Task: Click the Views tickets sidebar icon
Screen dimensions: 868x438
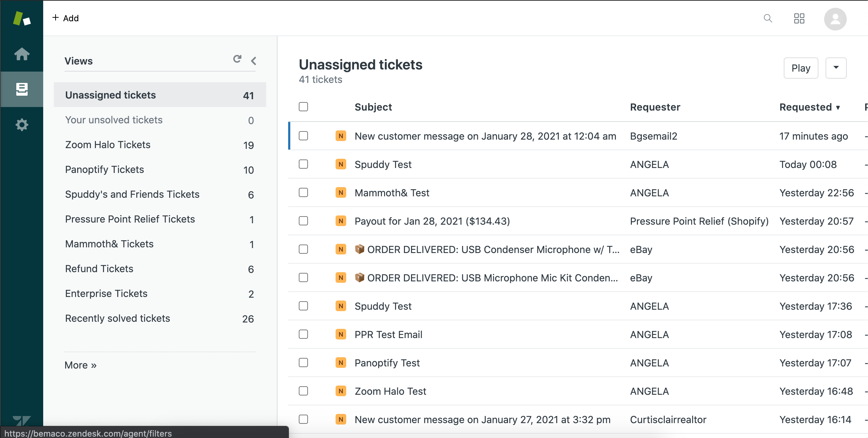Action: click(22, 89)
